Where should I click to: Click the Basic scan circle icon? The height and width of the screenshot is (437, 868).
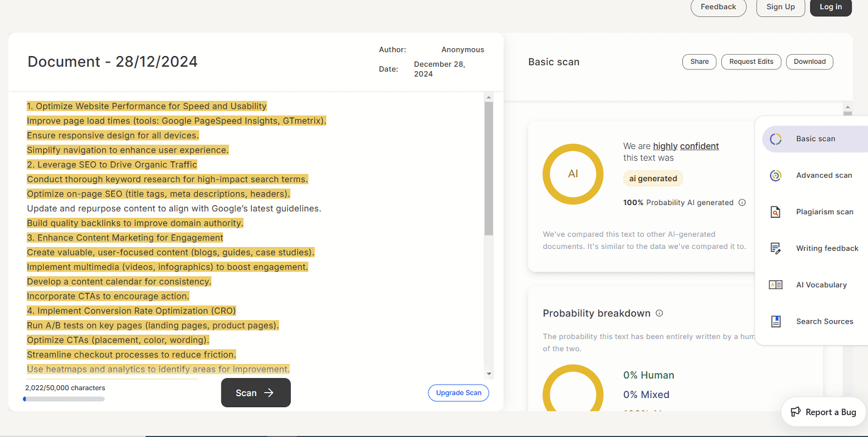click(775, 139)
